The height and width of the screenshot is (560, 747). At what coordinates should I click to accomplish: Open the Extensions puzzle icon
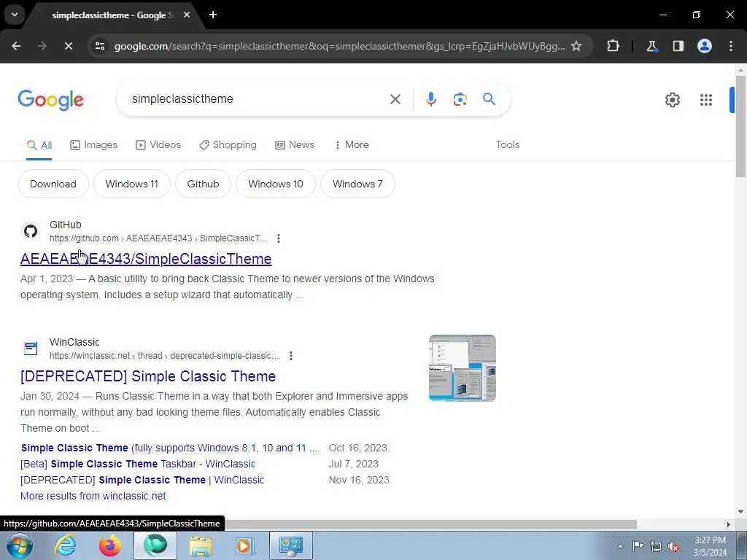[x=613, y=46]
